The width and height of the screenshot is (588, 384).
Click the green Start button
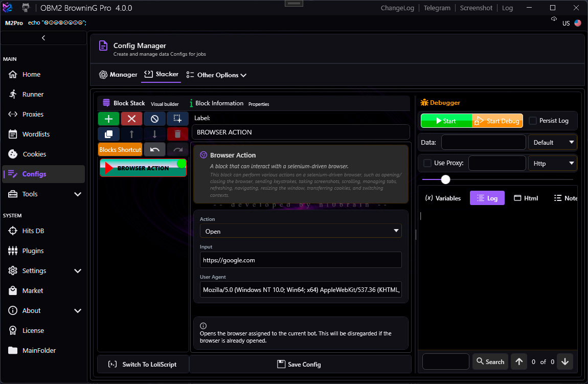point(446,121)
